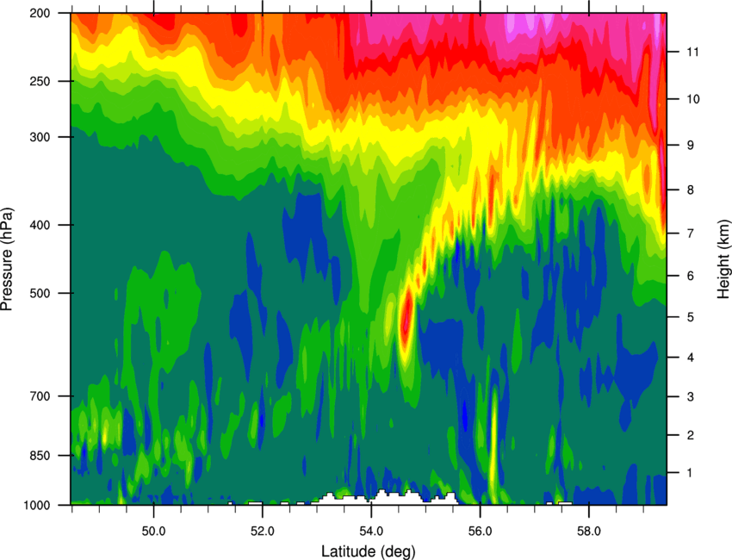Pick the 7 km height label
732x560 pixels.
pyautogui.click(x=691, y=233)
